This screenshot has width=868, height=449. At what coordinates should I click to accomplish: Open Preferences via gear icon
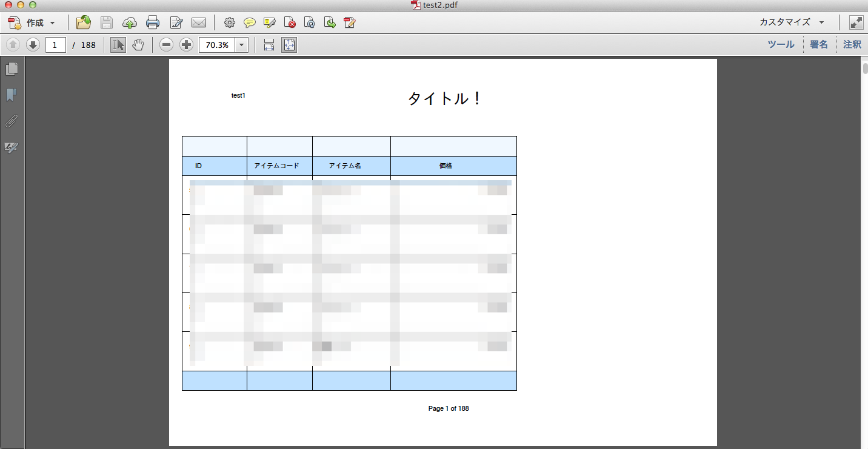229,23
